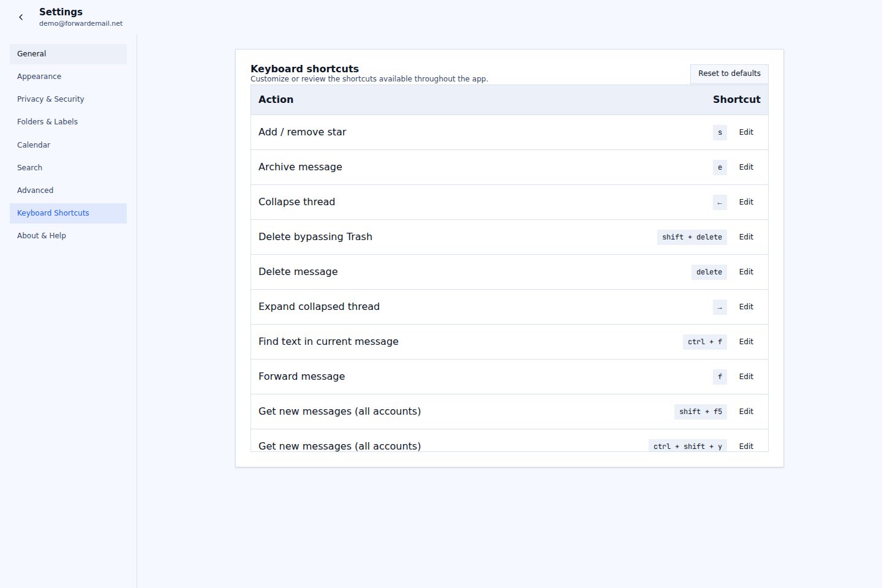
Task: Open the General settings section
Action: 68,54
